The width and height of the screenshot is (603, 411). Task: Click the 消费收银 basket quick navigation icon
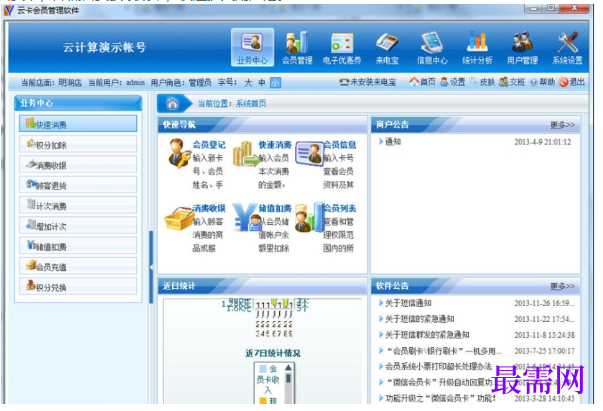point(178,217)
